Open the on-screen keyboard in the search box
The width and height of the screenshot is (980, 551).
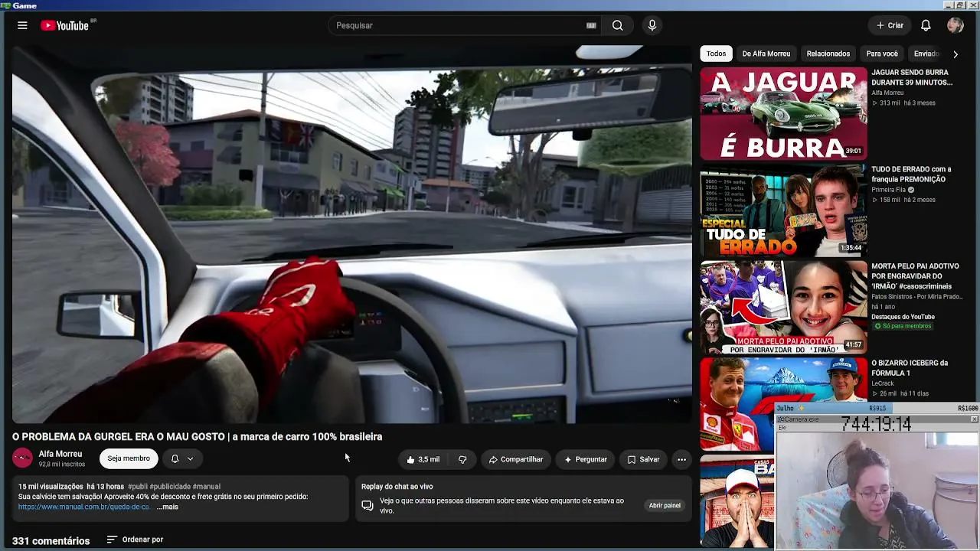(x=591, y=25)
